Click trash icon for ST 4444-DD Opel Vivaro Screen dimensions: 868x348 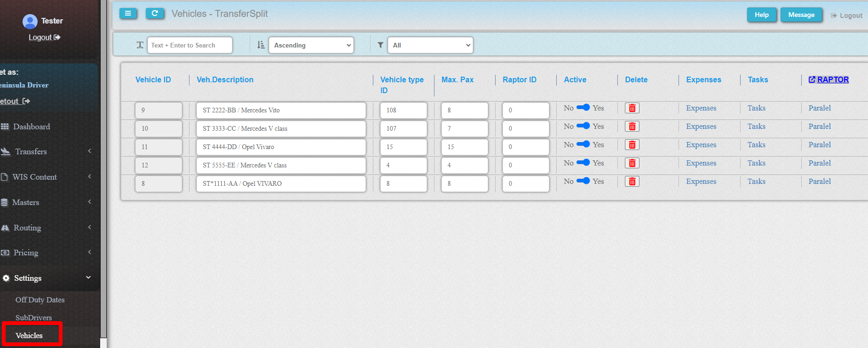coord(632,145)
